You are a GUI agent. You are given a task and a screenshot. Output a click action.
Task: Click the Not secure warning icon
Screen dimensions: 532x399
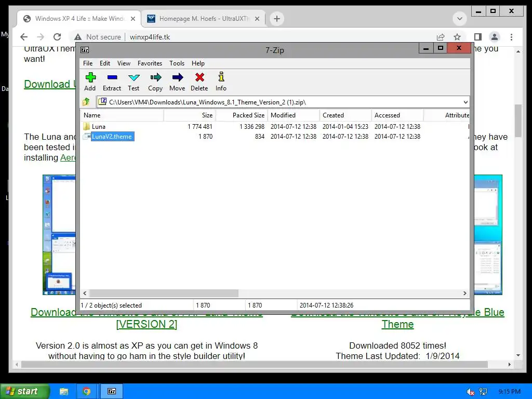[x=78, y=37]
